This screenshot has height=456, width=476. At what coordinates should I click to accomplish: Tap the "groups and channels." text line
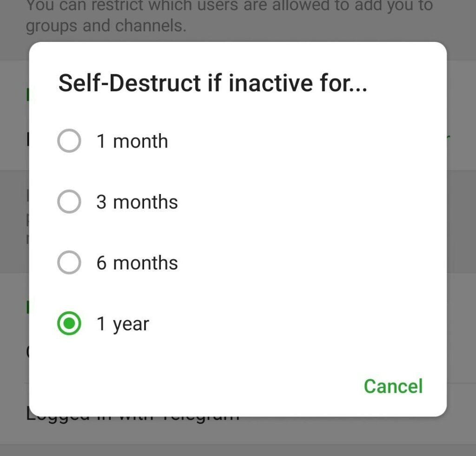106,26
